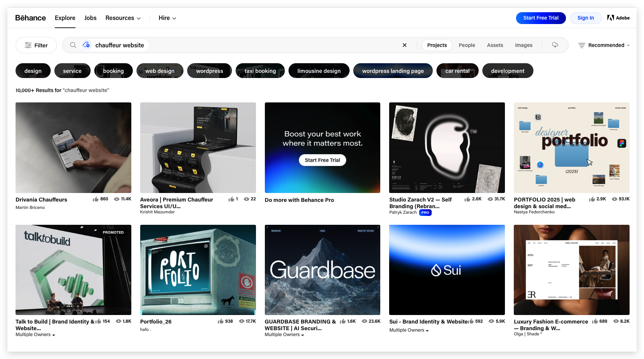This screenshot has height=359, width=644.
Task: Click views eye icon on Guardbase project
Action: click(364, 321)
